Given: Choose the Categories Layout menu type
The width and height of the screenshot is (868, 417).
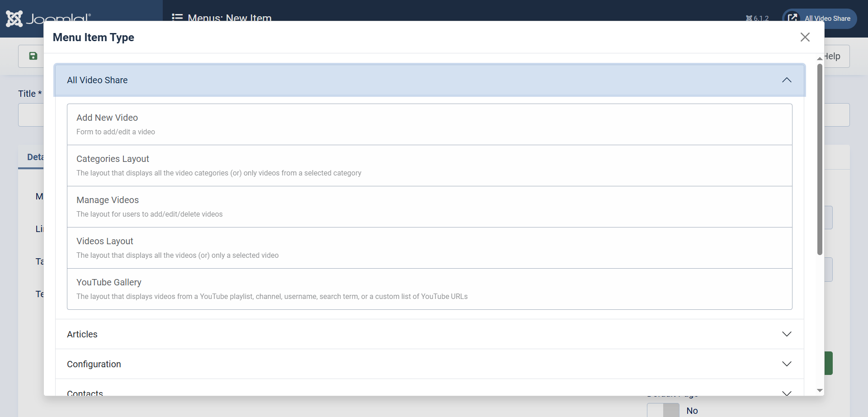Looking at the screenshot, I should 429,166.
